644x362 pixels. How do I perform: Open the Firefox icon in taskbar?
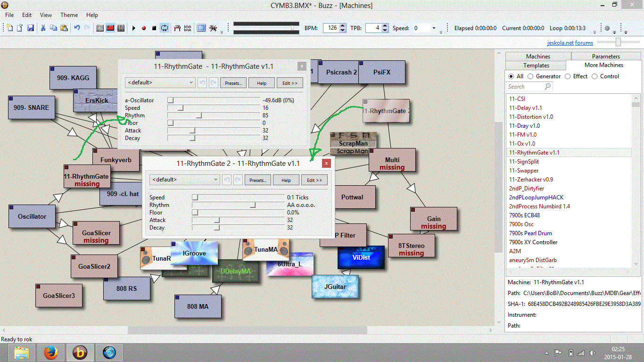[50, 352]
